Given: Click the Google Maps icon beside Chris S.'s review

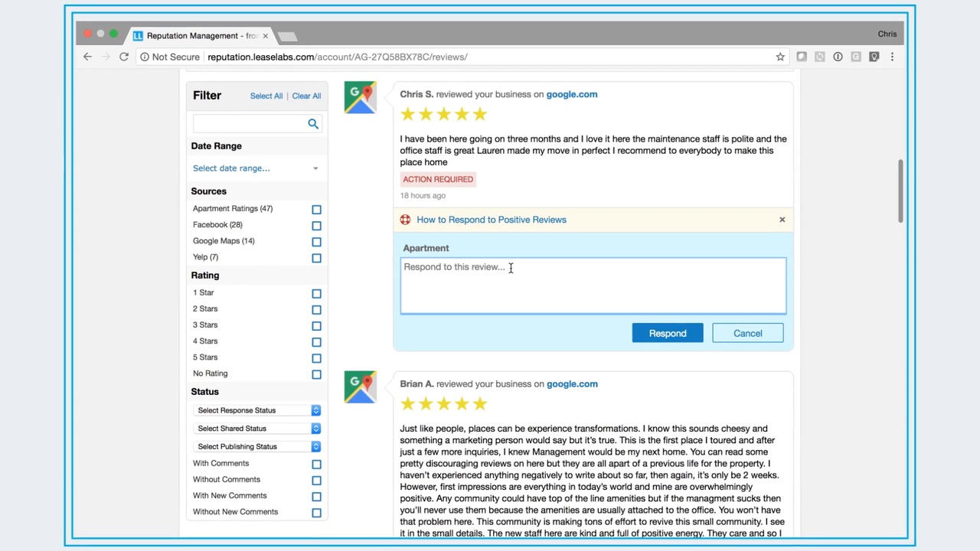Looking at the screenshot, I should tap(360, 96).
